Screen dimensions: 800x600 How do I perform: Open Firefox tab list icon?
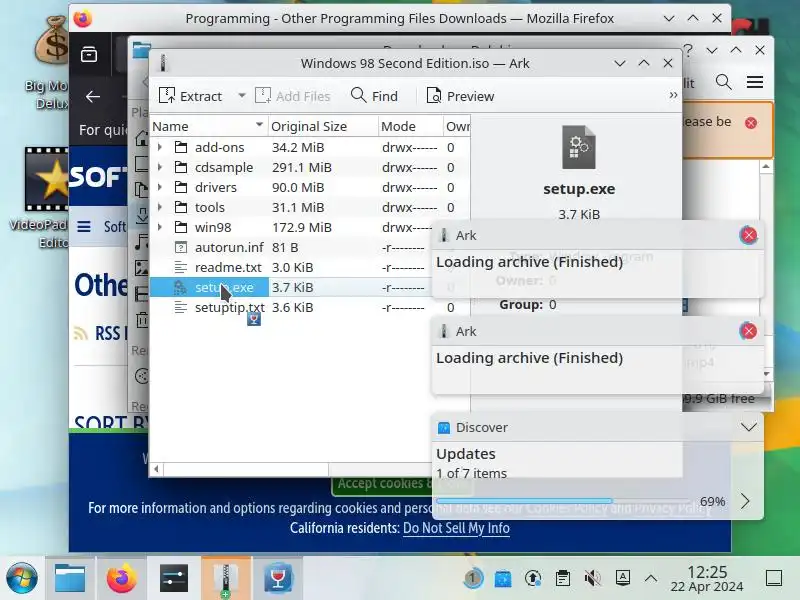[x=89, y=54]
